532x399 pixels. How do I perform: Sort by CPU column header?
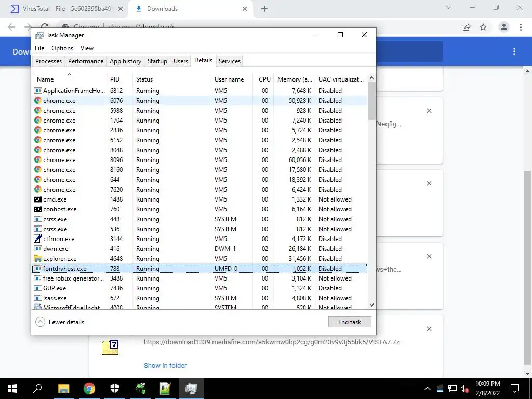pyautogui.click(x=263, y=79)
